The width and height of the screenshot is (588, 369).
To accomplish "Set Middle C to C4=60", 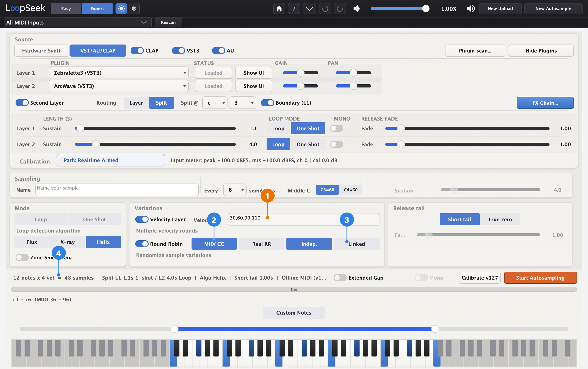I will point(351,190).
